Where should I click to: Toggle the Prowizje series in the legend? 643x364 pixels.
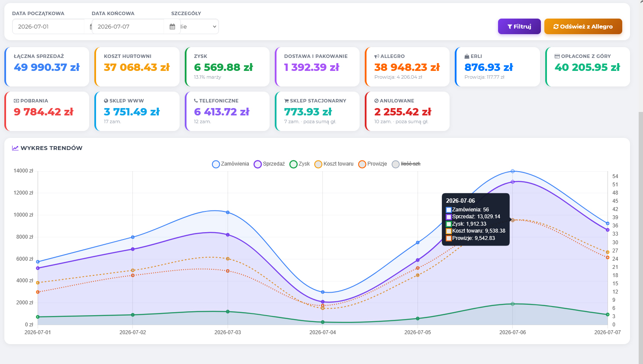[x=373, y=164]
